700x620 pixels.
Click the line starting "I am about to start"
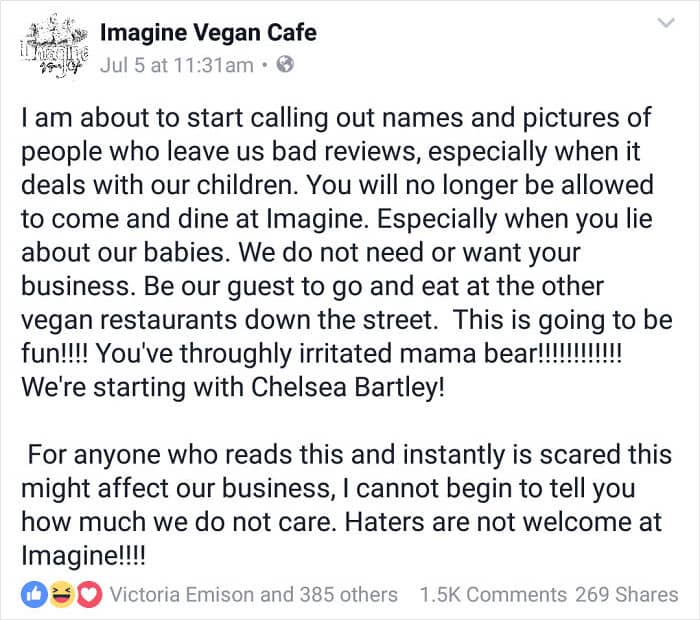click(x=335, y=118)
